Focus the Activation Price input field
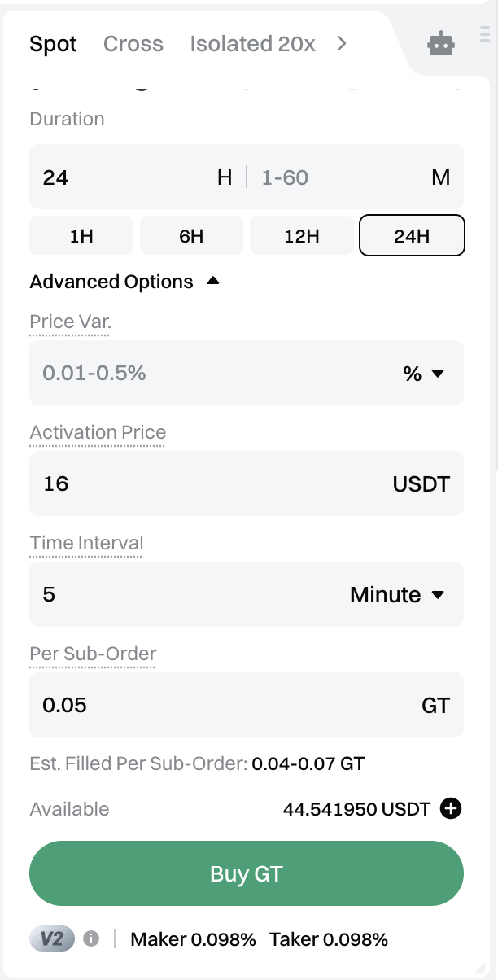The width and height of the screenshot is (498, 980). pos(212,483)
